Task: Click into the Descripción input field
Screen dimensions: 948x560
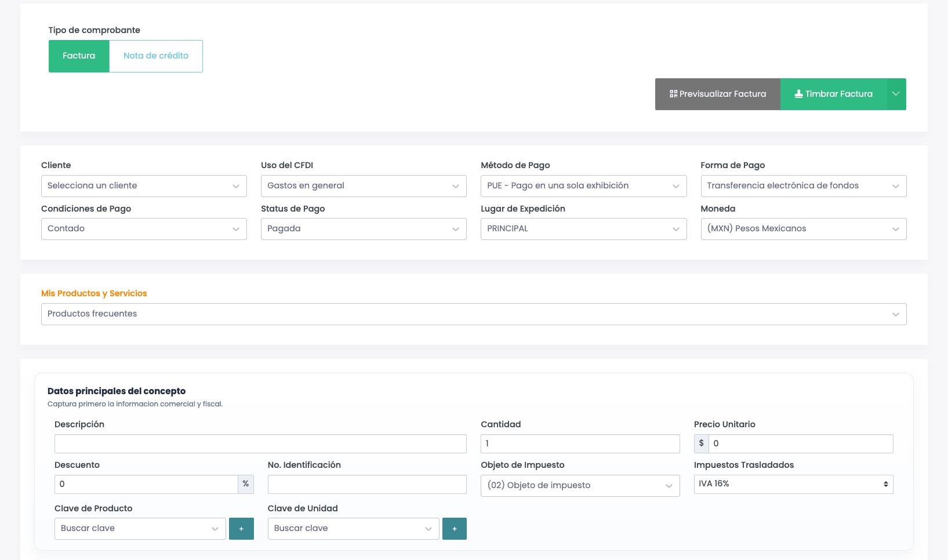Action: (260, 443)
